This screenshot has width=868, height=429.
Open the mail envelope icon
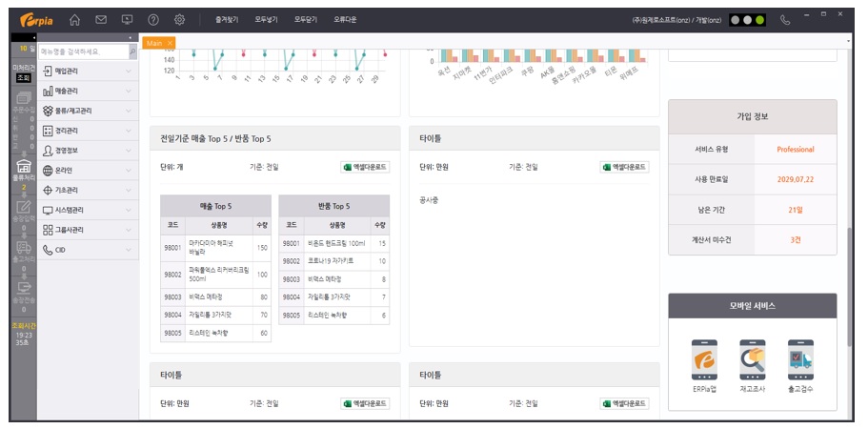(x=101, y=19)
